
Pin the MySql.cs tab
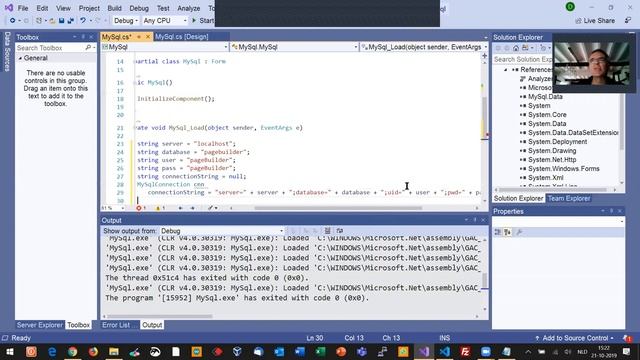pos(139,37)
